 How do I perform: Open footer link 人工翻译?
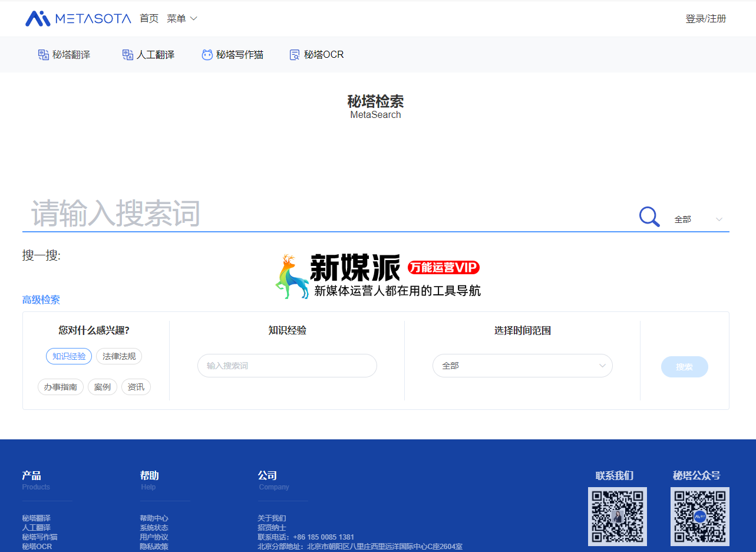tap(37, 528)
